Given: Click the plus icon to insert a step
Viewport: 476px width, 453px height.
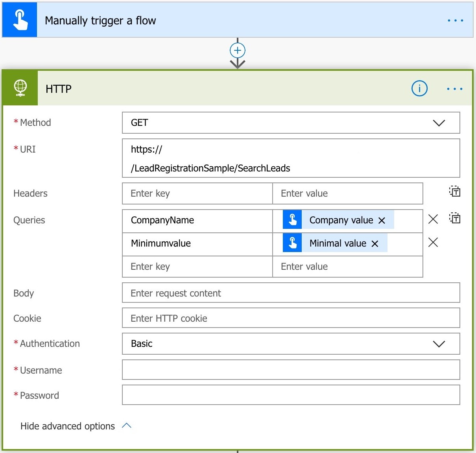Looking at the screenshot, I should click(237, 50).
